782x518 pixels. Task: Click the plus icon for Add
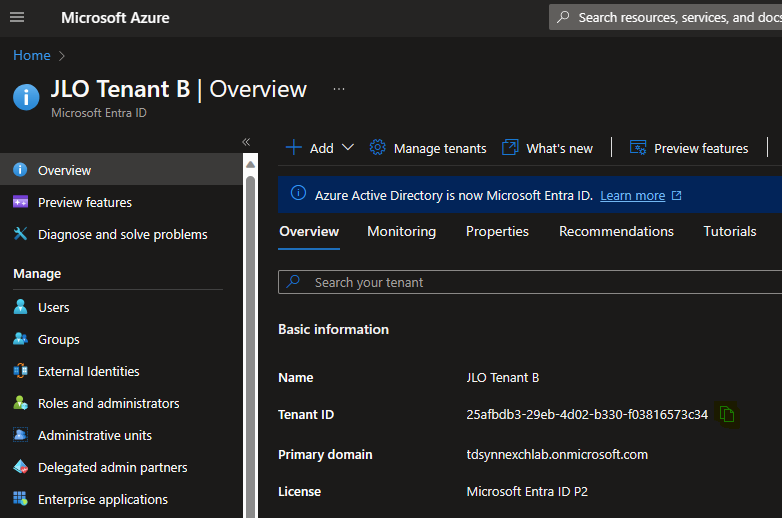[x=294, y=148]
